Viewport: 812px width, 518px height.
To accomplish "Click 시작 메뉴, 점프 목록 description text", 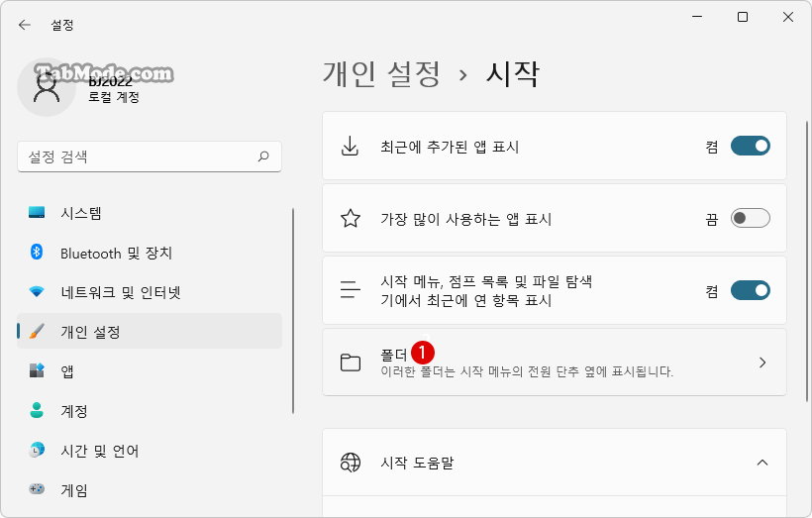I will (x=486, y=290).
